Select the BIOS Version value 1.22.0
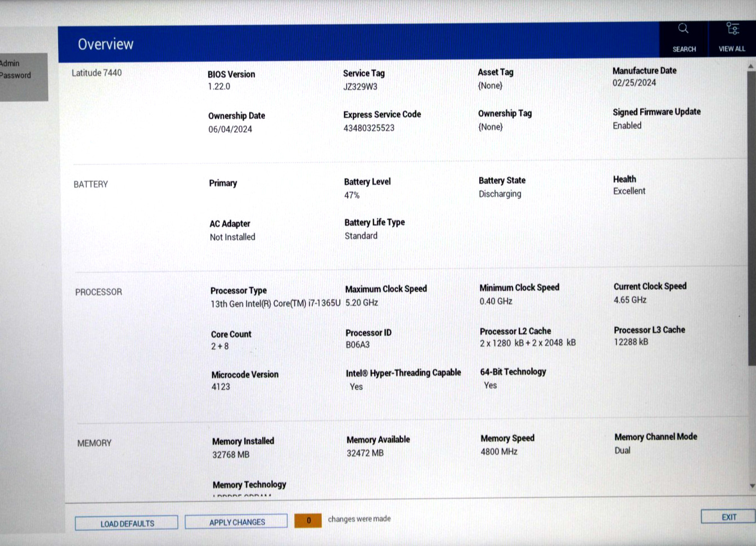 click(219, 87)
